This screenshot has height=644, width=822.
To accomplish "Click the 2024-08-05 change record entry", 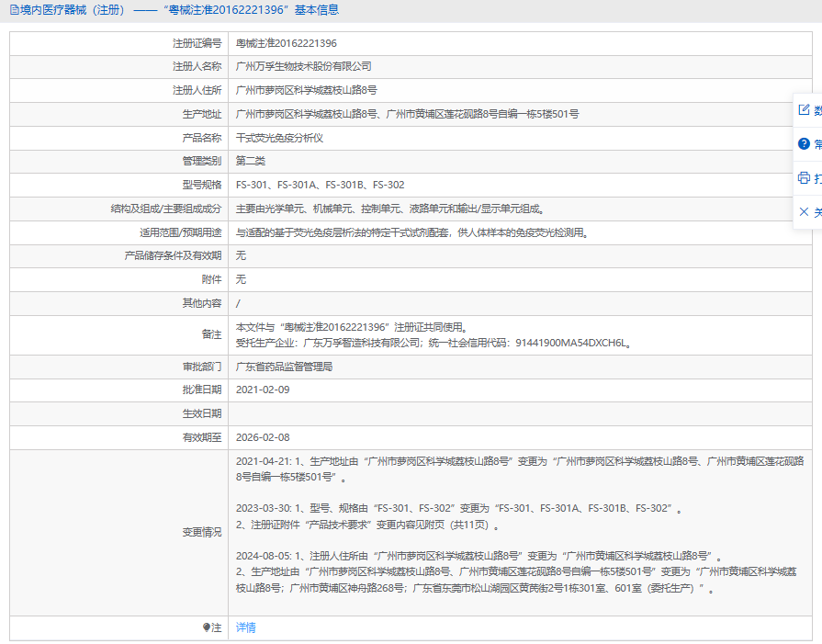I will coord(479,556).
